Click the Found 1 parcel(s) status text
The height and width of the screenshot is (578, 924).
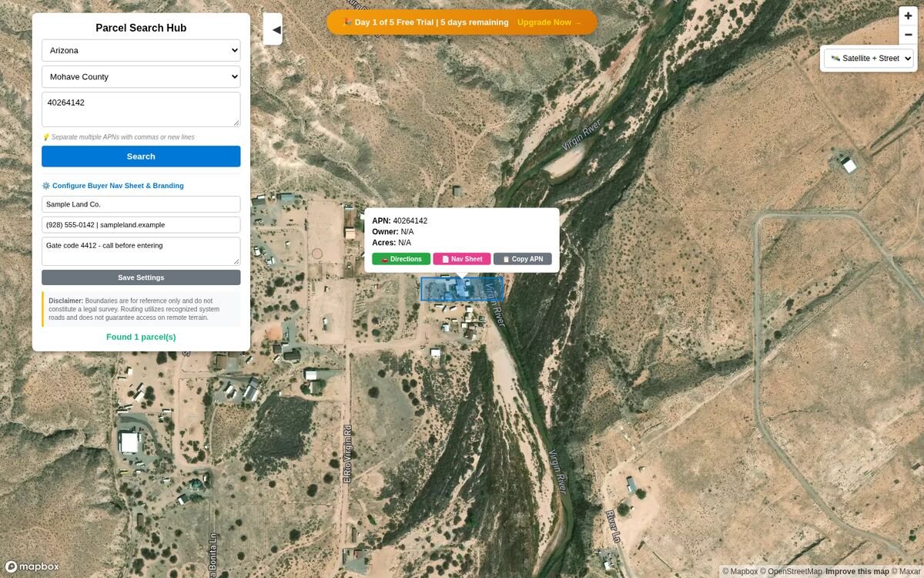[x=141, y=337]
